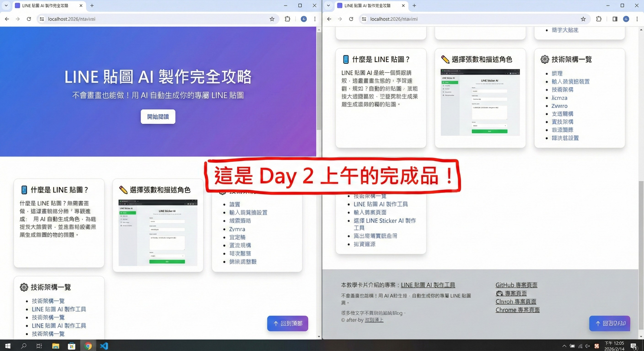Open the side panel icon in right window
Image resolution: width=644 pixels, height=351 pixels.
[615, 19]
